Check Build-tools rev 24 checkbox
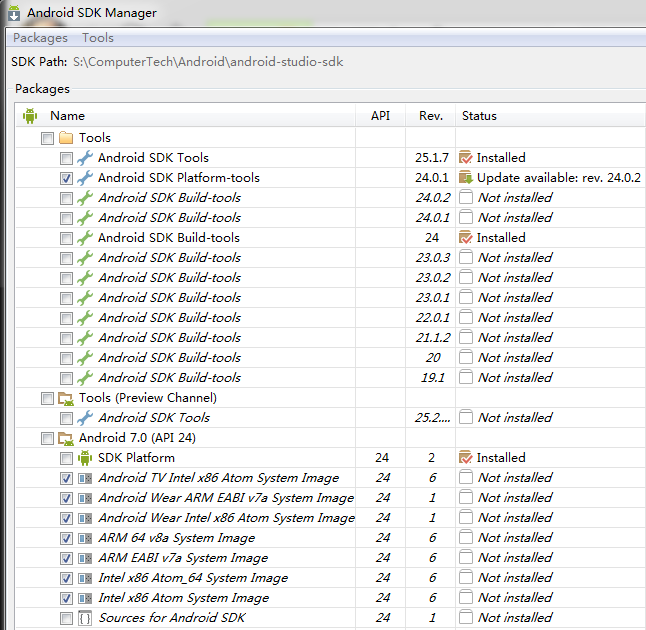Screen dimensions: 646x630 click(66, 238)
